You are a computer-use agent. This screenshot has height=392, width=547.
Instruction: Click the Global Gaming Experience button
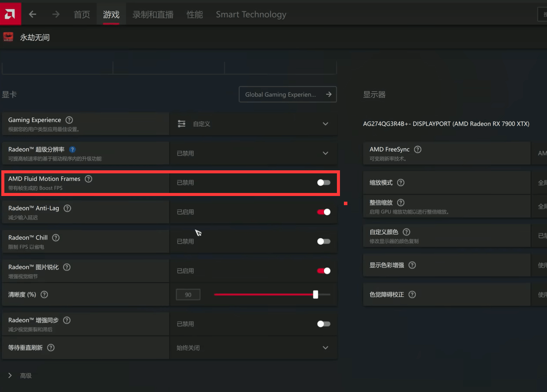(x=288, y=95)
